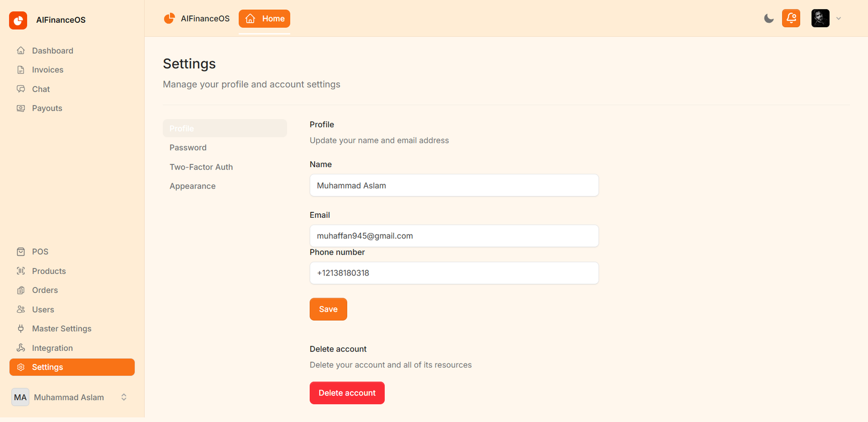Click the POS shopping bag icon
Viewport: 868px width, 422px height.
[21, 251]
